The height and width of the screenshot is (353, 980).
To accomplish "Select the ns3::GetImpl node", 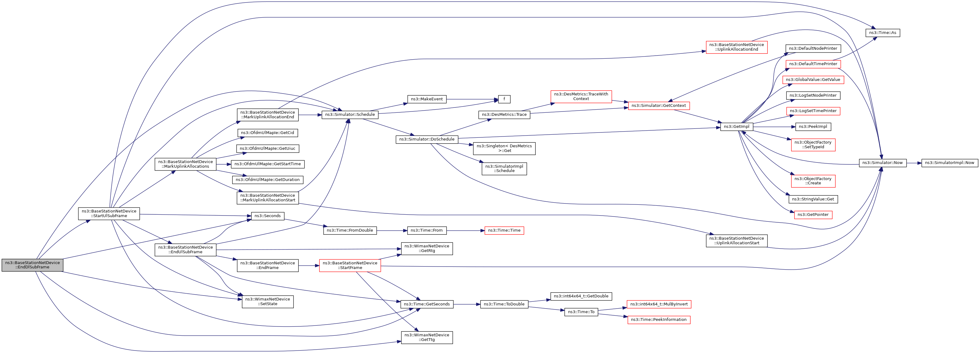I will [737, 127].
